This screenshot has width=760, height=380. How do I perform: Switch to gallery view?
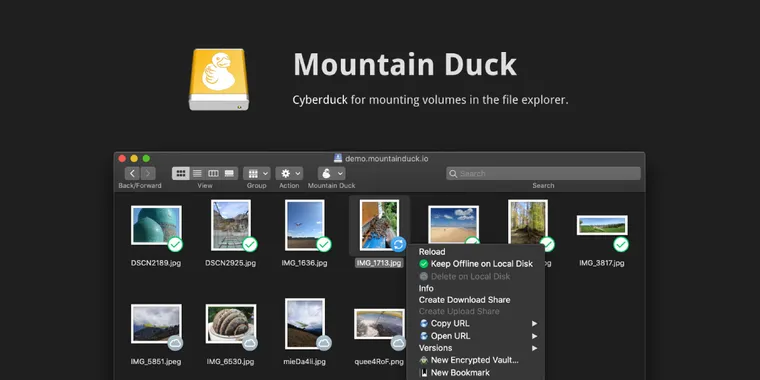229,174
